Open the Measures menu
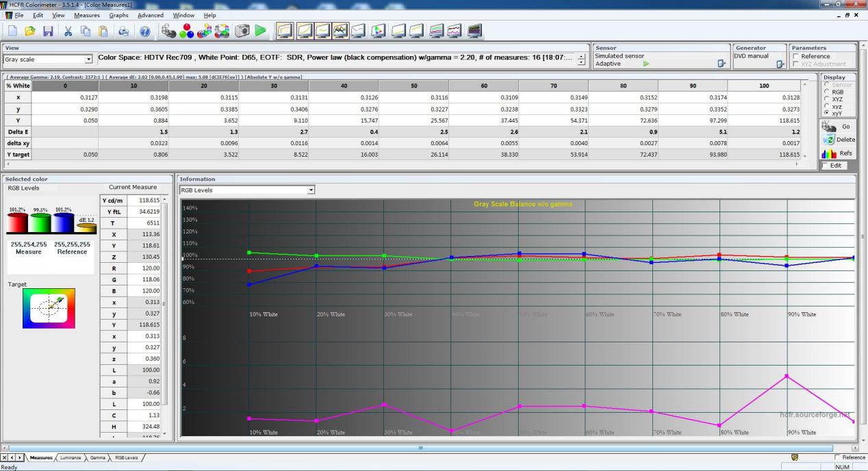This screenshot has width=868, height=471. tap(86, 15)
